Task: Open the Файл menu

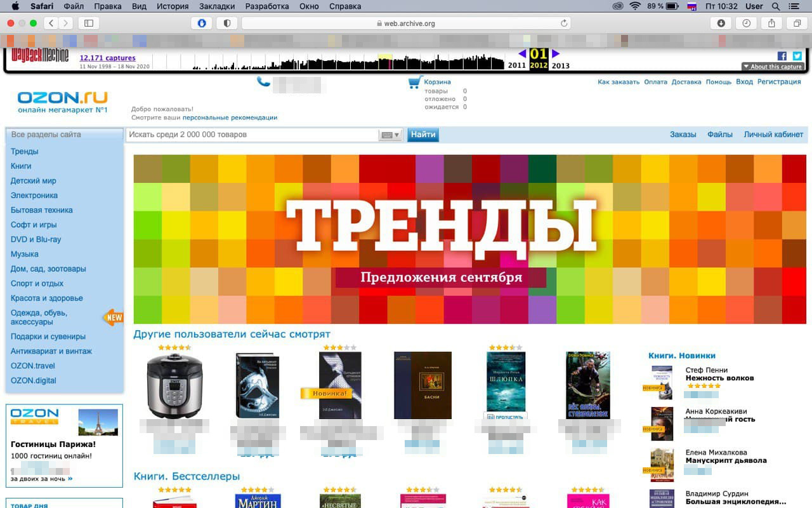Action: [74, 6]
